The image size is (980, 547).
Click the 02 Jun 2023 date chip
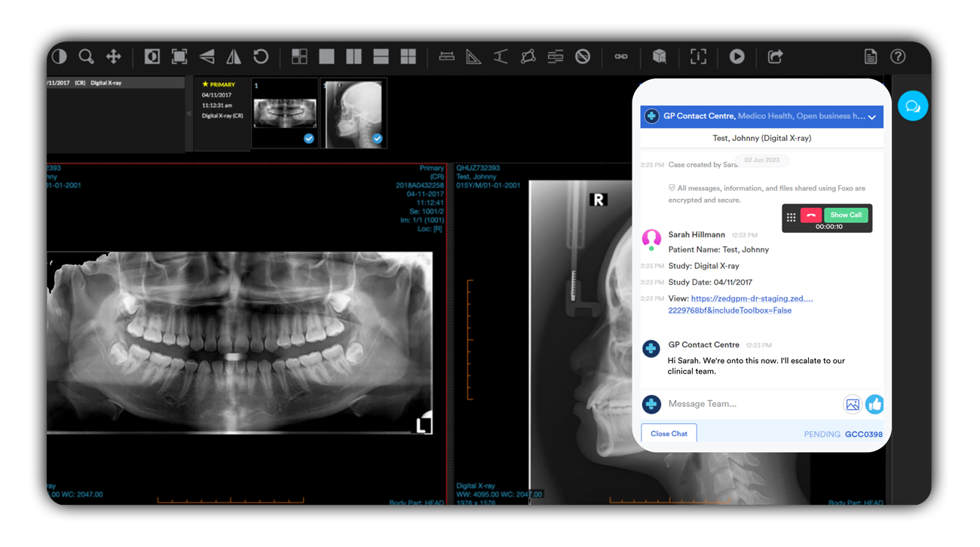coord(762,160)
